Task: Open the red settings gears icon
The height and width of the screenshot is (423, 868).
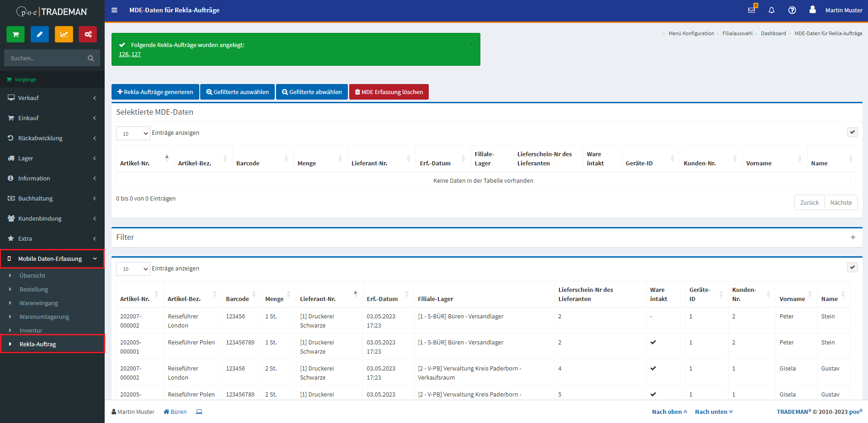Action: tap(88, 34)
